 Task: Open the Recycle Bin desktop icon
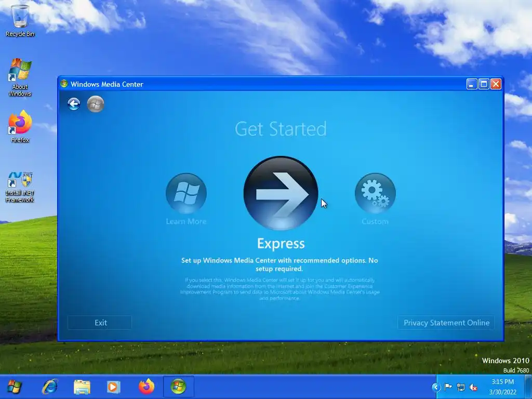pyautogui.click(x=20, y=20)
